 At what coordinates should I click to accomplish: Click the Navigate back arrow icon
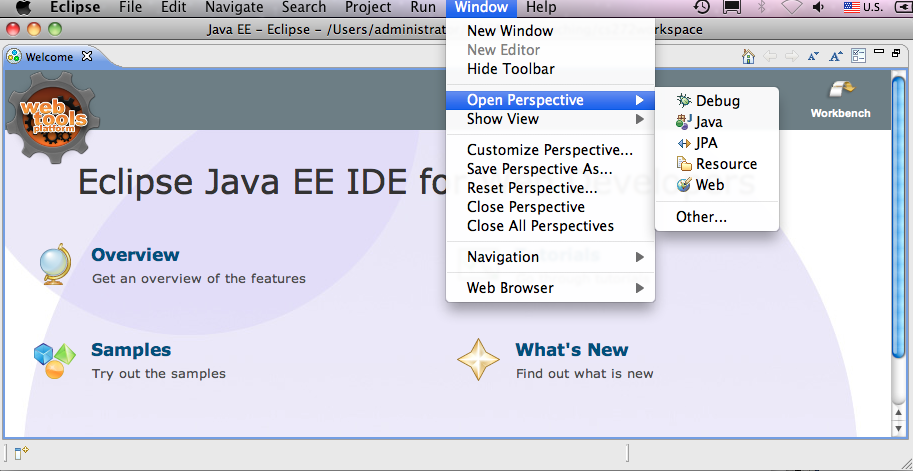pyautogui.click(x=770, y=56)
